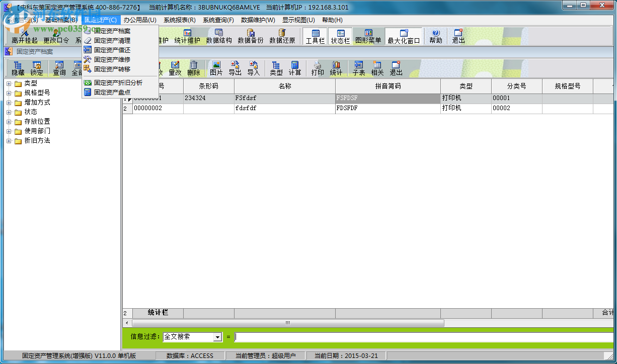The height and width of the screenshot is (364, 617).
Task: Click the main toolbar 退出 icon
Action: coord(458,36)
